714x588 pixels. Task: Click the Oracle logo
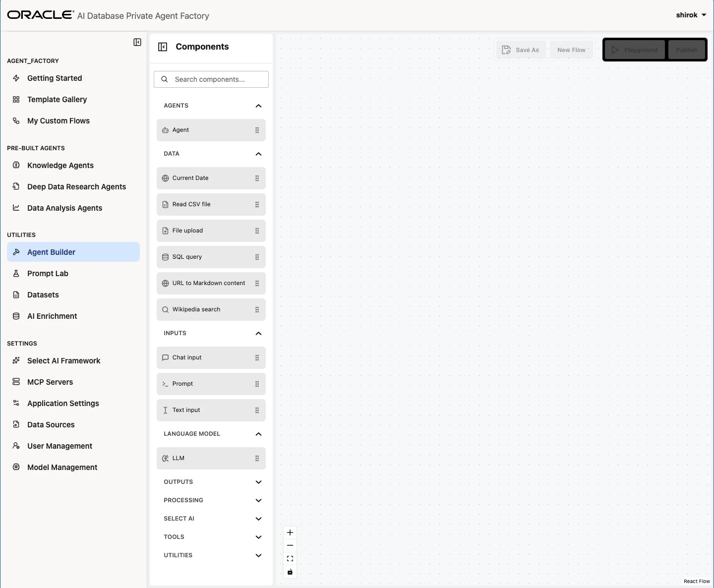click(41, 15)
